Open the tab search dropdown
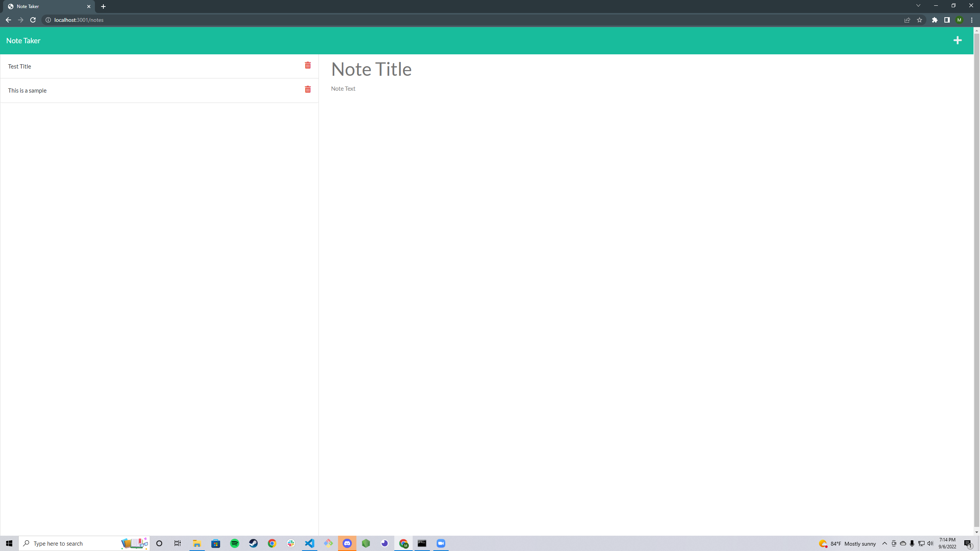Viewport: 980px width, 551px height. point(918,5)
